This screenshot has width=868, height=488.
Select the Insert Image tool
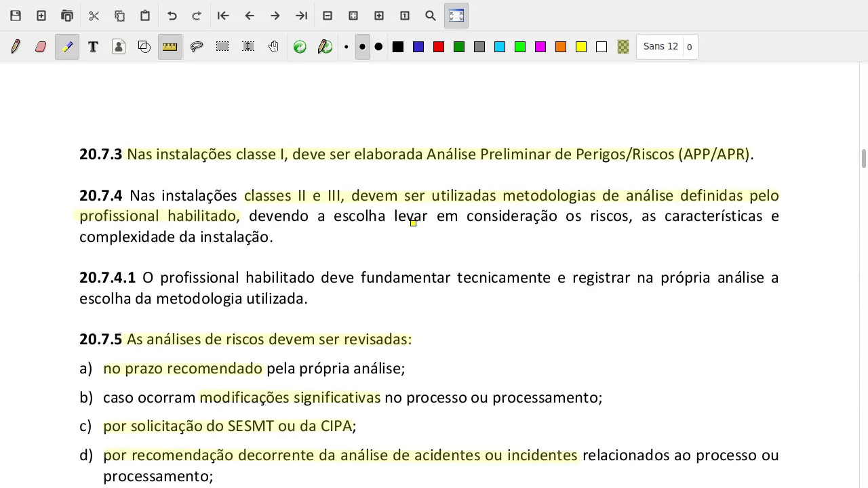click(x=119, y=47)
